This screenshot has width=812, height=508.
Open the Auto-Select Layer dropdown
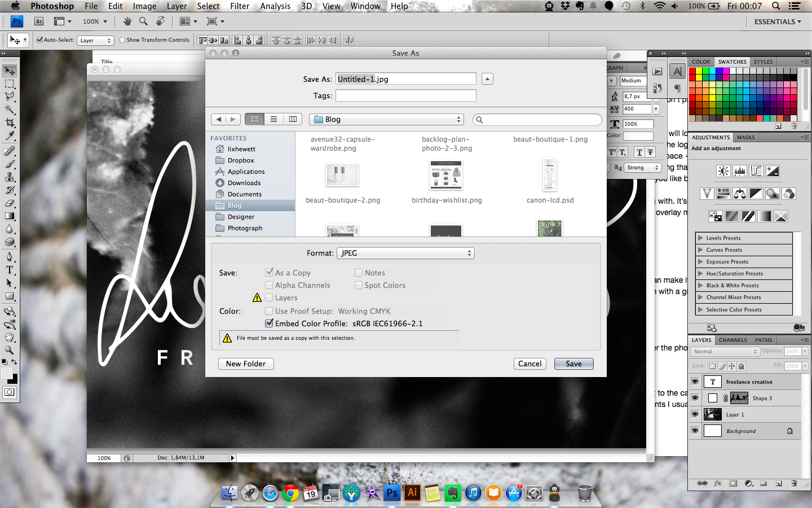tap(95, 40)
